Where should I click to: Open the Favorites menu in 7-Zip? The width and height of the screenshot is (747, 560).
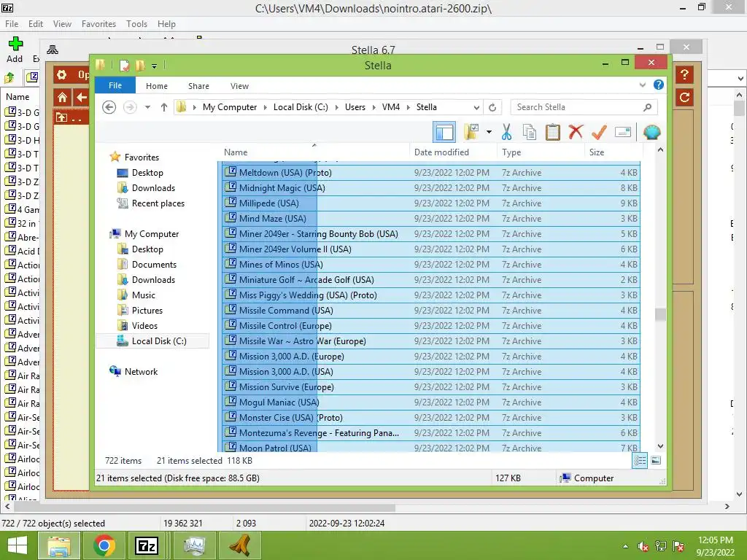[98, 24]
